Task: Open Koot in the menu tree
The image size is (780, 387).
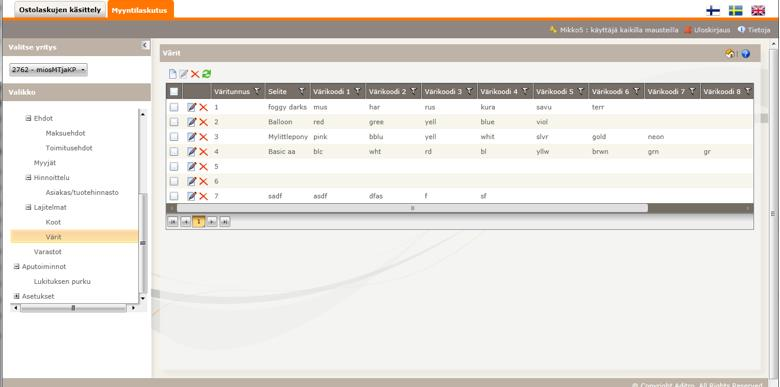Action: tap(53, 222)
